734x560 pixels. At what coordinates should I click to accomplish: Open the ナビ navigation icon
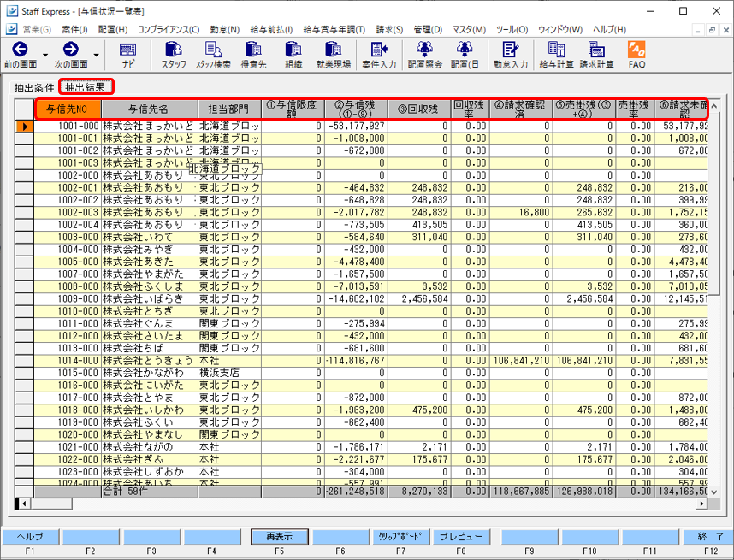tap(127, 50)
